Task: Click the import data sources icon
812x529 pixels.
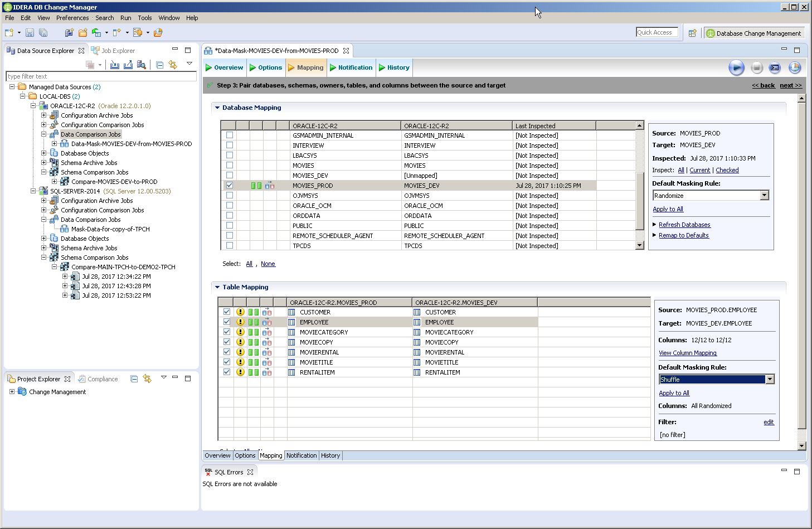Action: pyautogui.click(x=114, y=65)
